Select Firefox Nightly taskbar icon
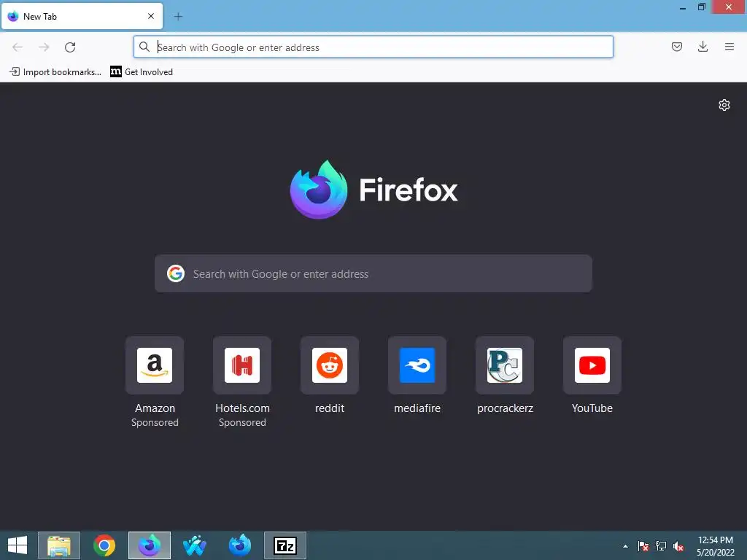The image size is (747, 560). [x=149, y=545]
